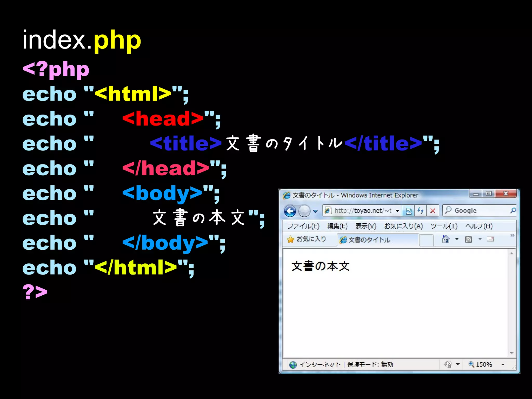
Task: Open the 編集(E) menu
Action: 337,226
